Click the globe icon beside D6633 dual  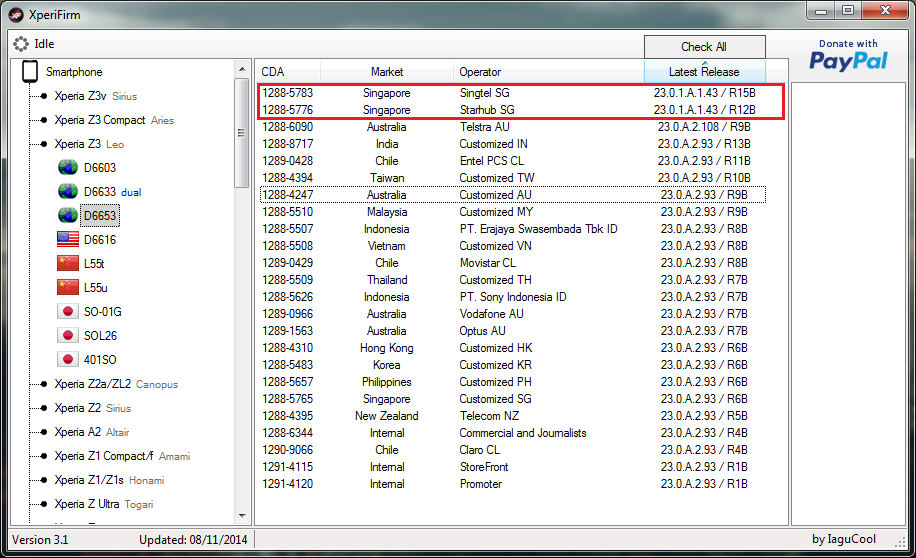coord(68,192)
